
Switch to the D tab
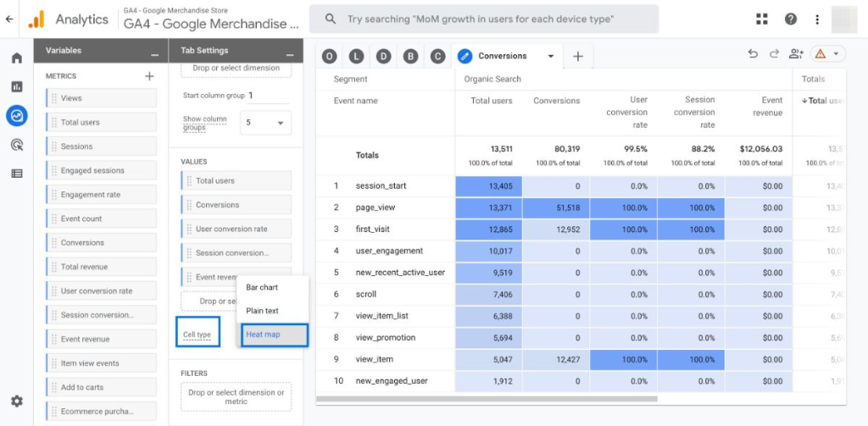pos(384,56)
